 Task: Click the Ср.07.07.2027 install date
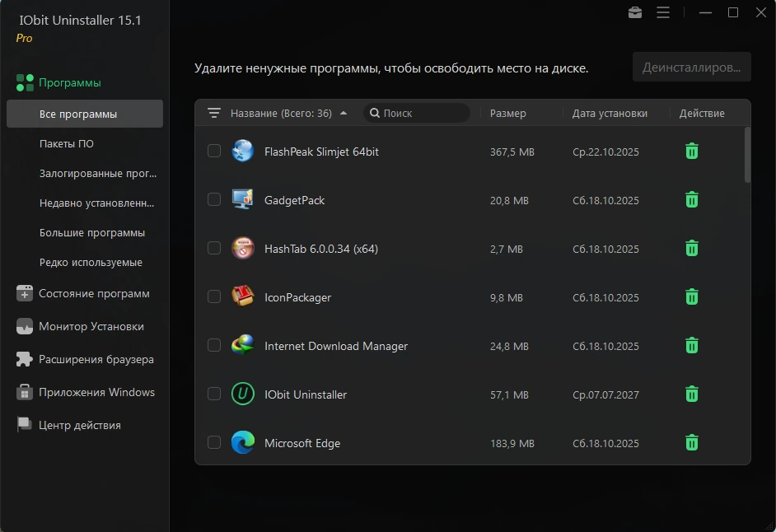(x=605, y=395)
